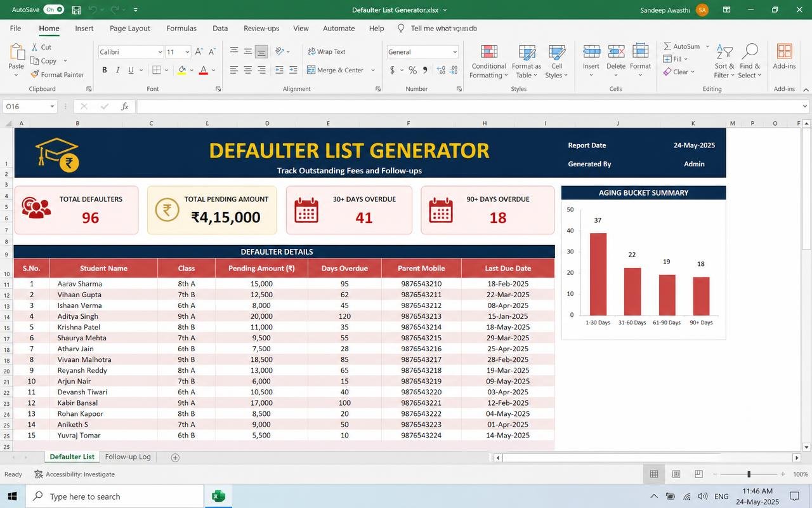
Task: Click the zoom slider handle
Action: (749, 474)
